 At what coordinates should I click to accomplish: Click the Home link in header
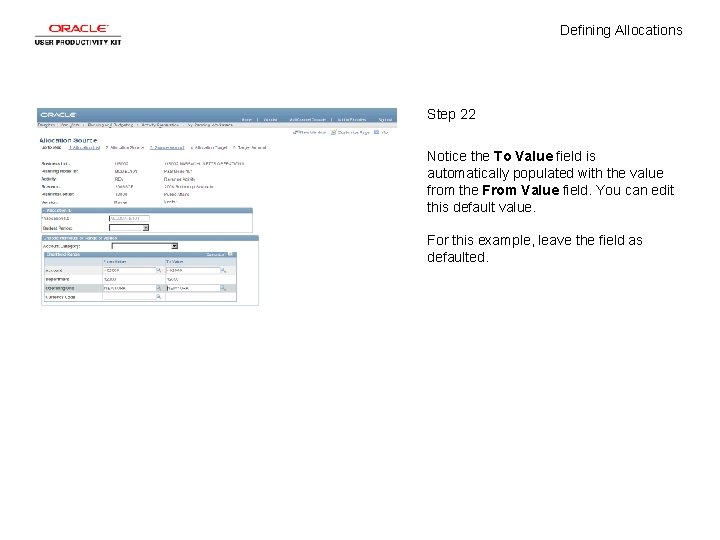(247, 119)
